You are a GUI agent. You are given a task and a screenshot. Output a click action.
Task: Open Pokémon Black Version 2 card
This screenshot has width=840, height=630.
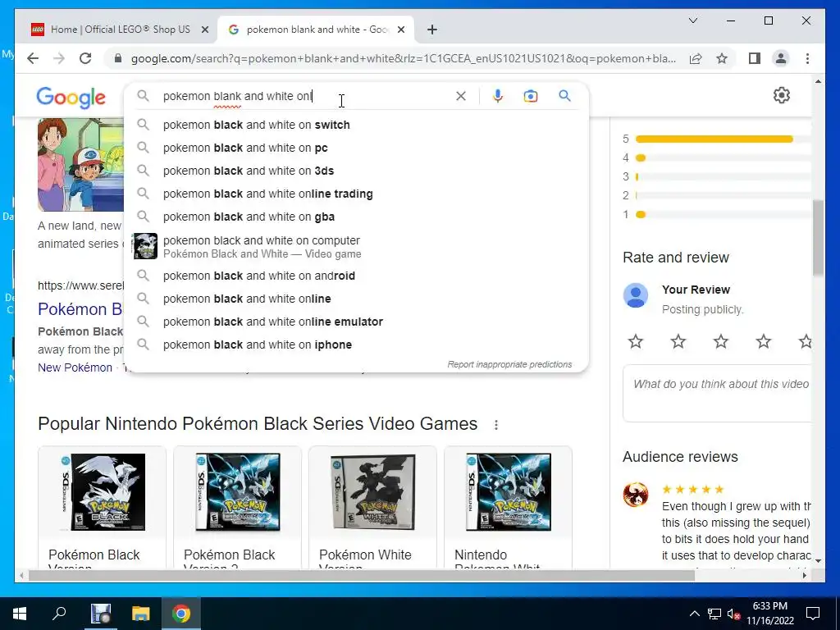click(x=237, y=507)
